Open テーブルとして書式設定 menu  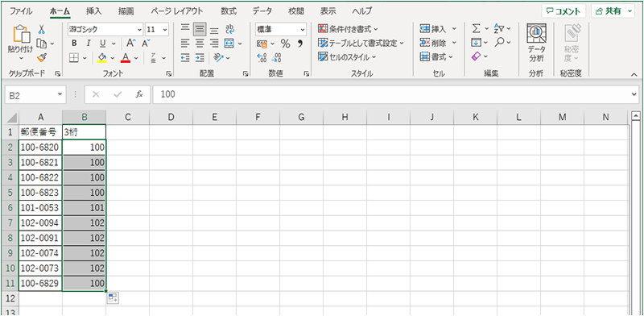pos(361,44)
